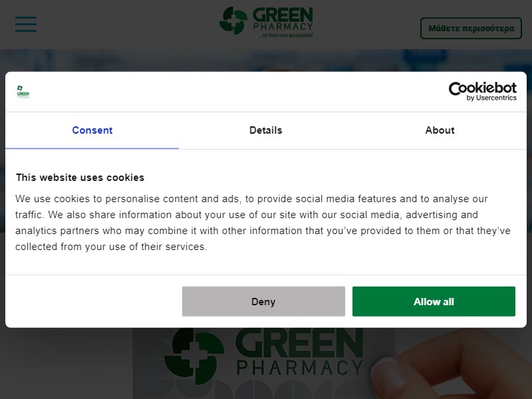Viewport: 532px width, 399px height.
Task: Click the cookie description paragraph
Action: 263,223
